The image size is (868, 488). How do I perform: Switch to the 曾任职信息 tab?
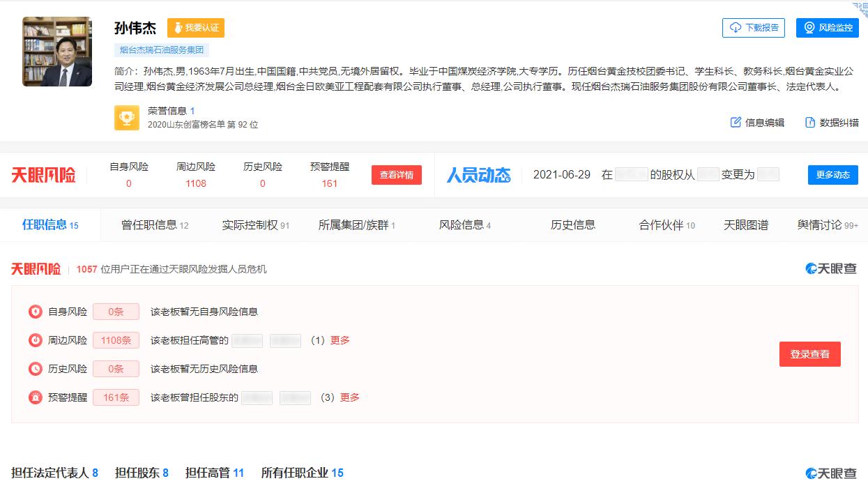(x=155, y=225)
